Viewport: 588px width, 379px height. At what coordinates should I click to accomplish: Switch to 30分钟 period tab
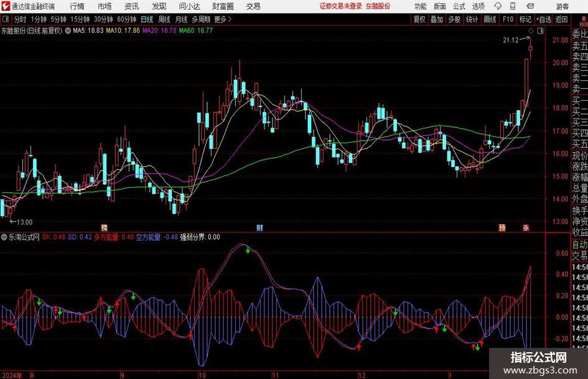[x=103, y=19]
